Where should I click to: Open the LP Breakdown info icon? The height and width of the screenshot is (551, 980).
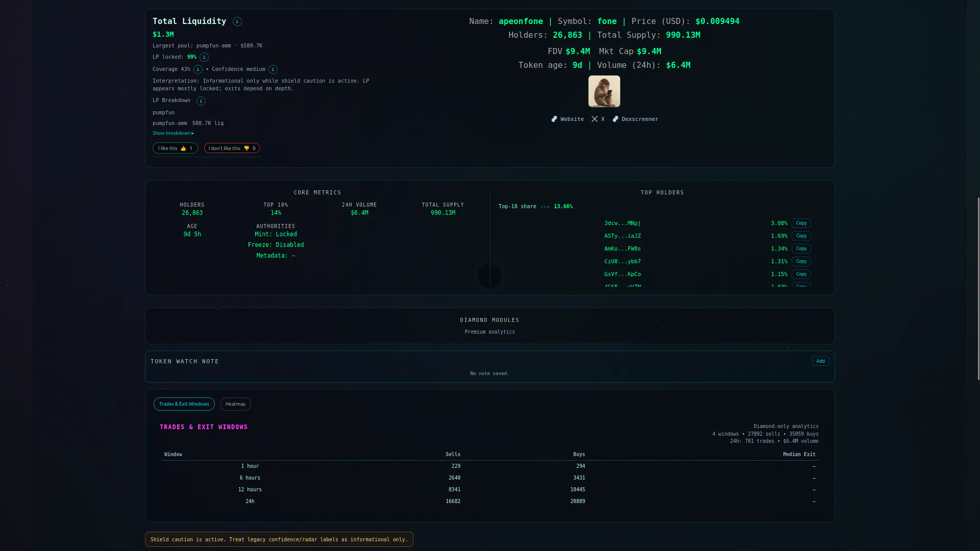tap(201, 101)
